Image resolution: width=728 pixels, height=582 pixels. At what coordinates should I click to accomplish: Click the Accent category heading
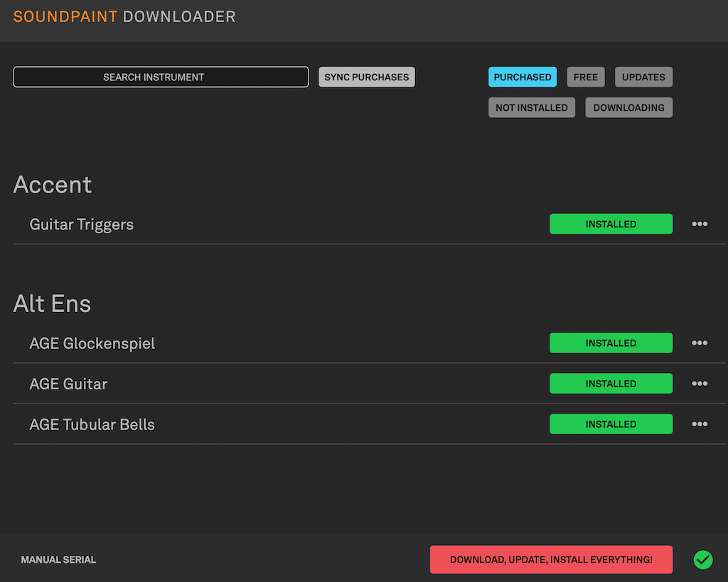53,185
